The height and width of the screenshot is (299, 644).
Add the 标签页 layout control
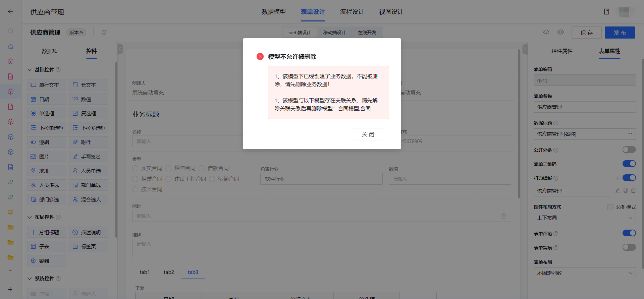(x=89, y=246)
